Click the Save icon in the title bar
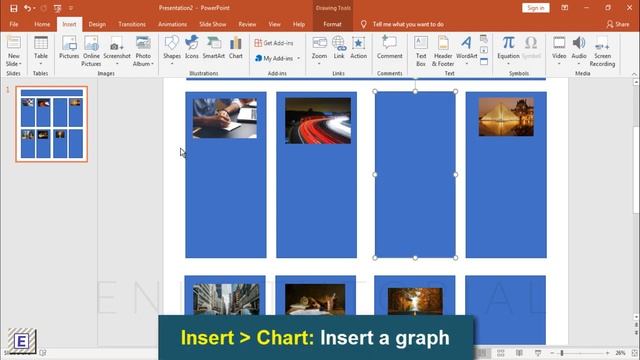The image size is (640, 360). point(13,8)
